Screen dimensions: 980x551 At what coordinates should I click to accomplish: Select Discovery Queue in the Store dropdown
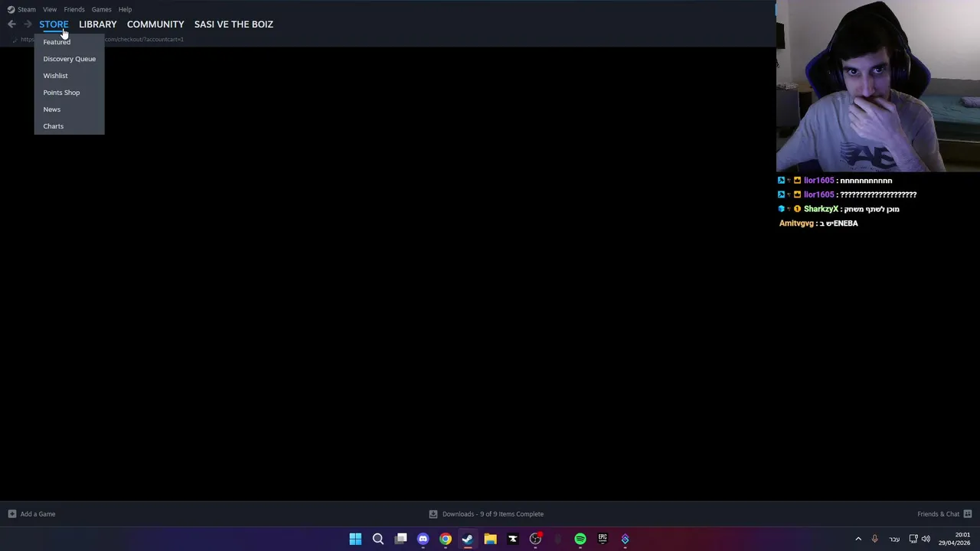pos(69,59)
